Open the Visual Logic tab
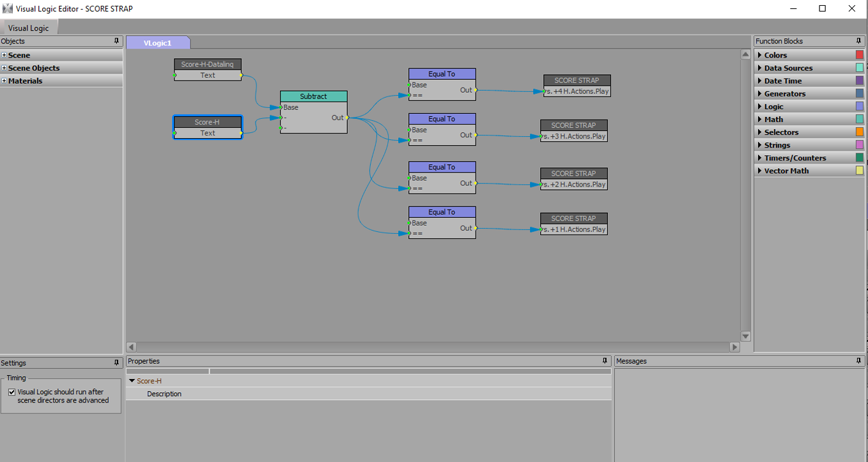868x462 pixels. (29, 28)
